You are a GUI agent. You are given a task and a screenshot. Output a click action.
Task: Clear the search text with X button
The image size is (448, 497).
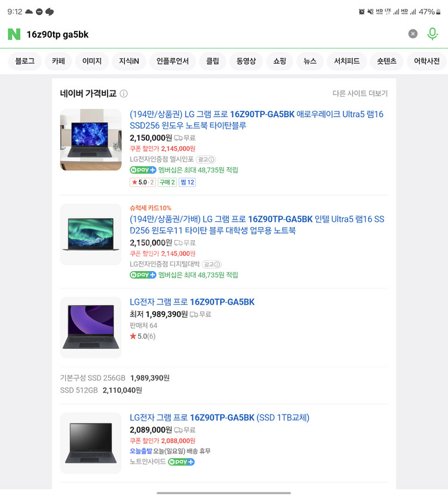pyautogui.click(x=413, y=34)
